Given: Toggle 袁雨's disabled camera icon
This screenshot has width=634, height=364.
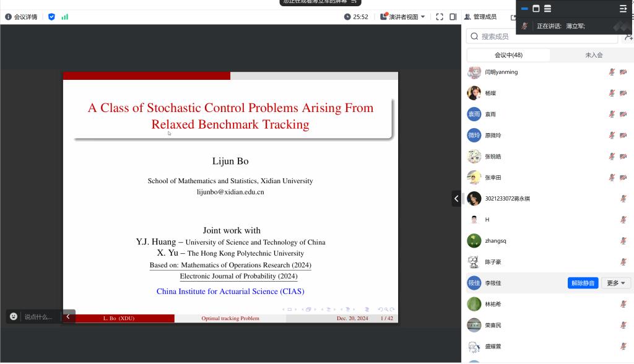Looking at the screenshot, I should pyautogui.click(x=623, y=115).
